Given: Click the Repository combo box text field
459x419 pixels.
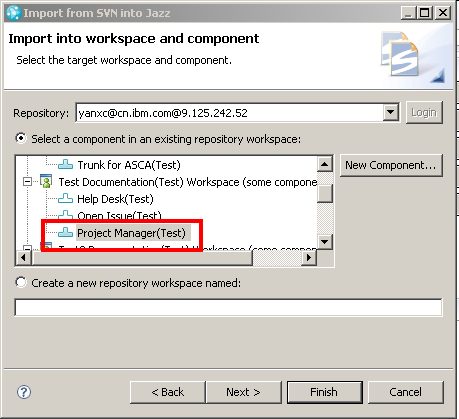Looking at the screenshot, I should 230,113.
